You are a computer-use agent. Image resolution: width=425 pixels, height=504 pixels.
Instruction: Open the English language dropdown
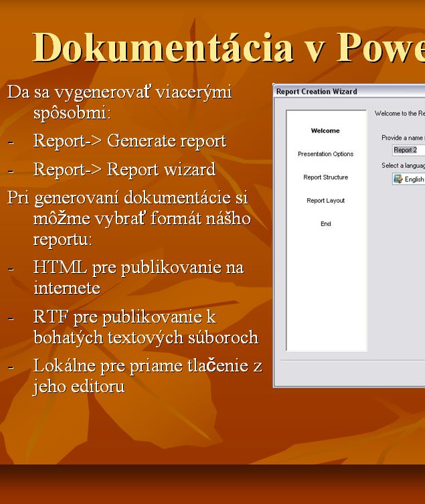click(409, 179)
